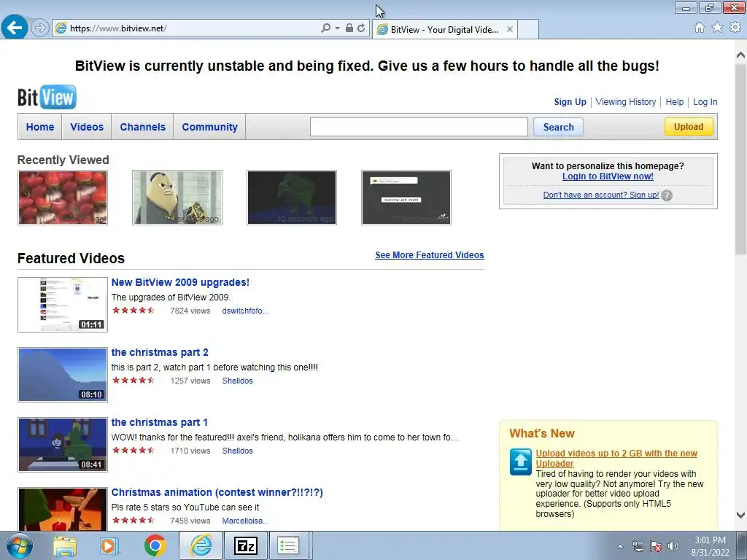
Task: Click the browser Back arrow button
Action: pyautogui.click(x=15, y=28)
